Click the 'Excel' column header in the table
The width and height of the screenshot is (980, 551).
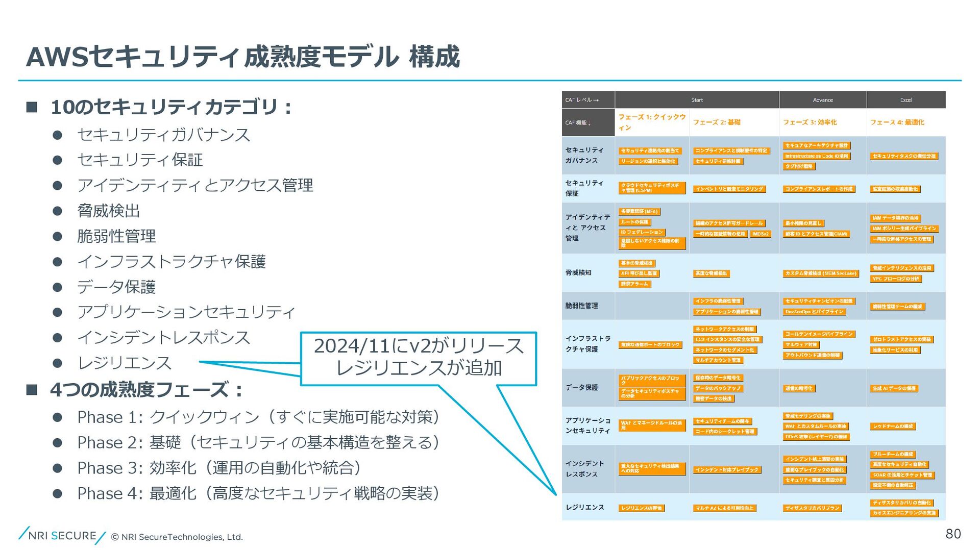pos(906,100)
